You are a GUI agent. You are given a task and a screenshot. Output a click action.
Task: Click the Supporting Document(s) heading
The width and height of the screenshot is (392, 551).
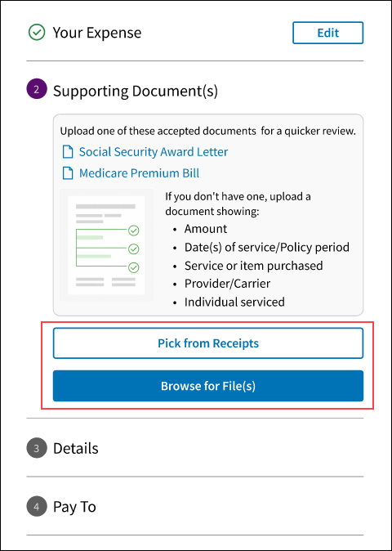pos(136,91)
